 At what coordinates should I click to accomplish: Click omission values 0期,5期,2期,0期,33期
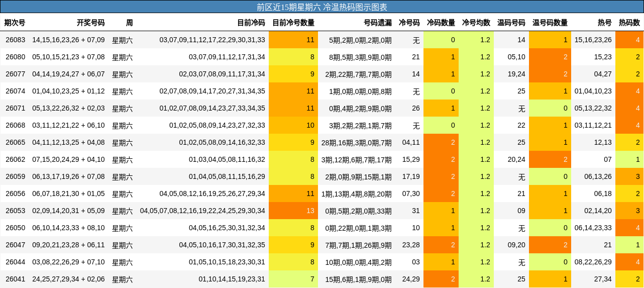(x=359, y=211)
